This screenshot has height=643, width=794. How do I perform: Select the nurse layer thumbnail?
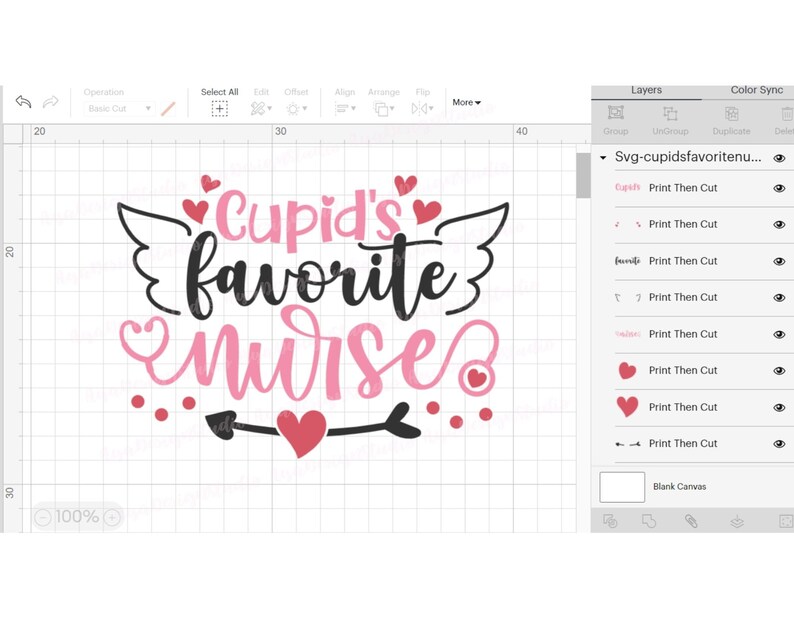click(628, 334)
